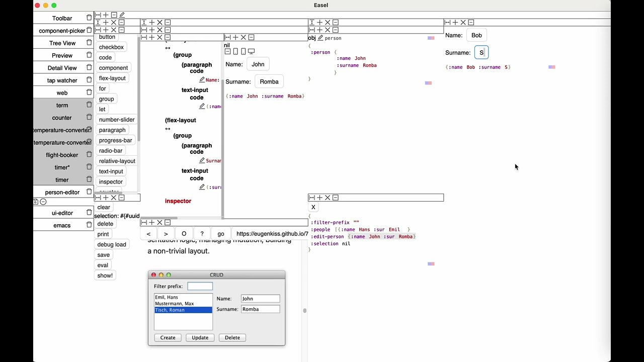Toggle the horizontal arrows under flex-layout in tree
Viewport: 644px width, 362px height.
click(x=168, y=129)
